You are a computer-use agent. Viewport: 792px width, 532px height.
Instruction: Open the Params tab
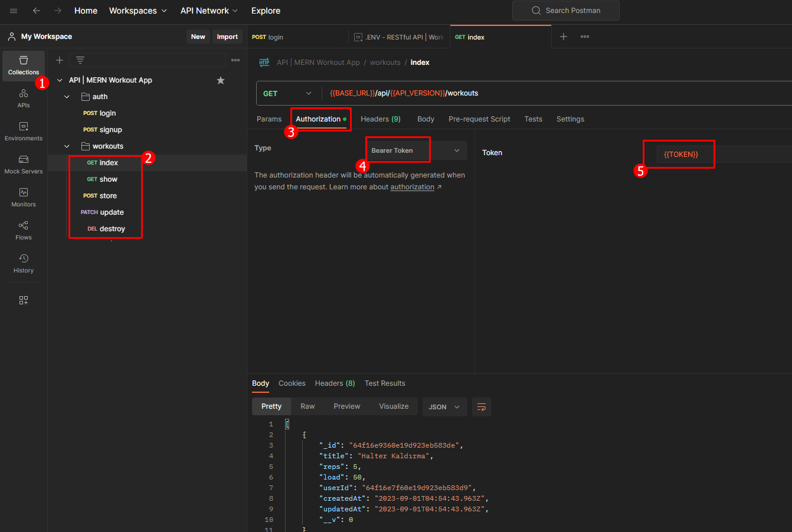coord(269,119)
